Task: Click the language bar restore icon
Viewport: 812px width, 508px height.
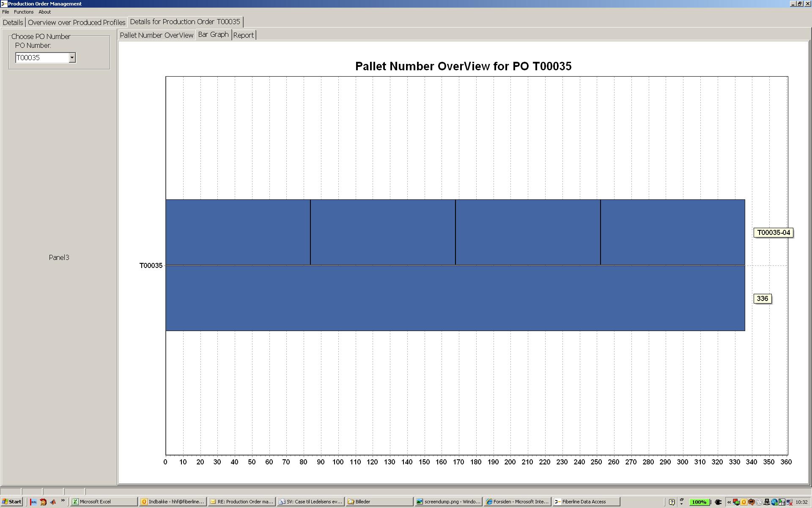Action: coord(681,500)
